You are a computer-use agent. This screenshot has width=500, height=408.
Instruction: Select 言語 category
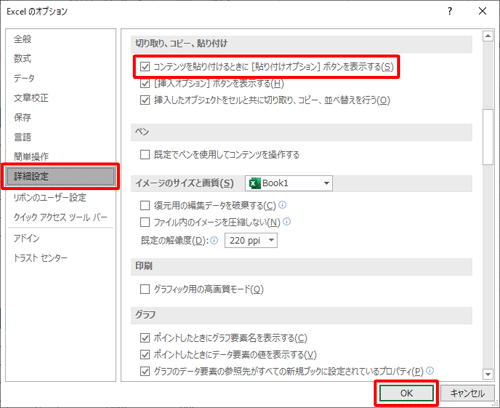[60, 137]
